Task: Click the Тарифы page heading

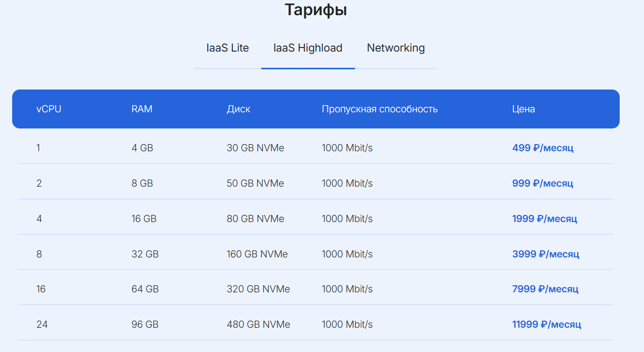Action: (x=315, y=10)
